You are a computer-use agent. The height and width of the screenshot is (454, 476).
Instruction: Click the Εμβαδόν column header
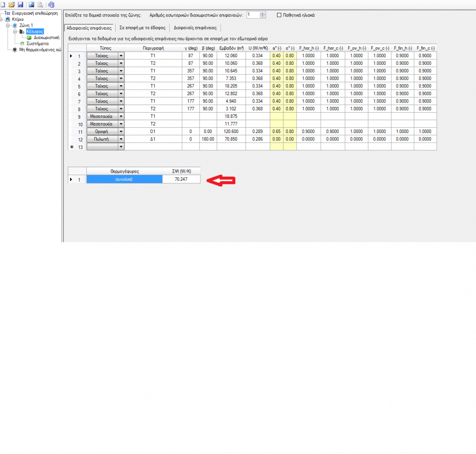231,48
